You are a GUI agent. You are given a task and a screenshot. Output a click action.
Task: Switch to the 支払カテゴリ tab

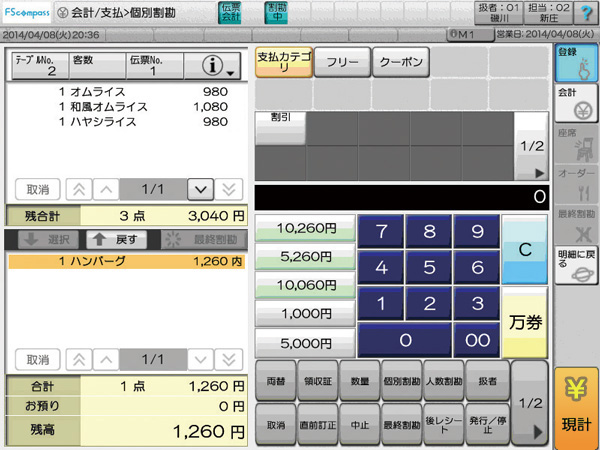point(282,62)
